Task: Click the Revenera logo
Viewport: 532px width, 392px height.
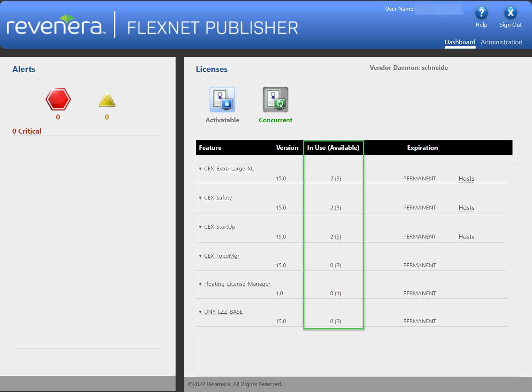Action: tap(56, 25)
